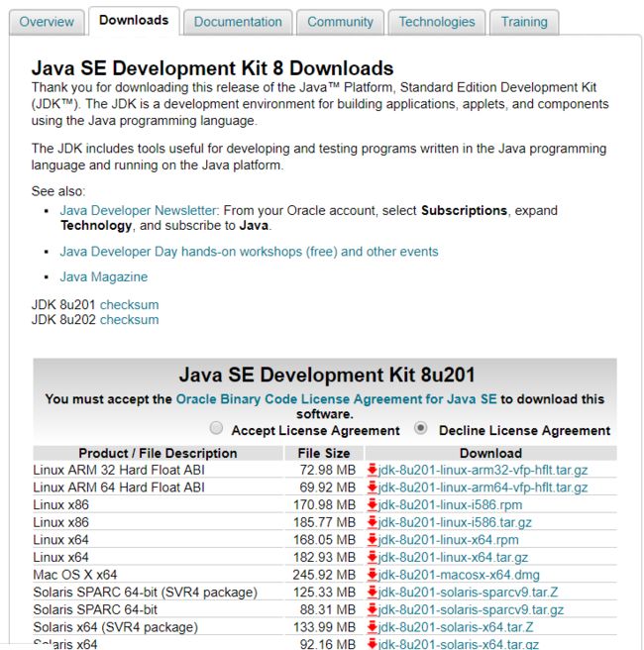This screenshot has height=650, width=644.
Task: Switch to the Overview tab
Action: pos(47,22)
